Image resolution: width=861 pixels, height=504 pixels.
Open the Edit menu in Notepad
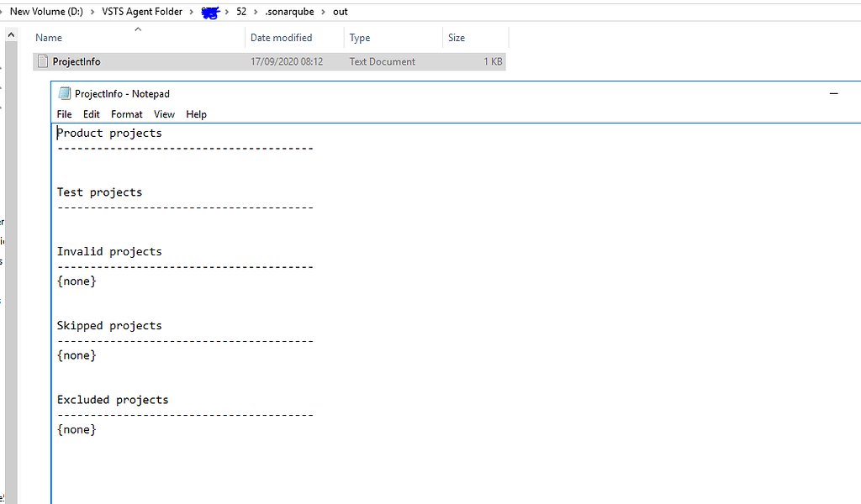(91, 114)
